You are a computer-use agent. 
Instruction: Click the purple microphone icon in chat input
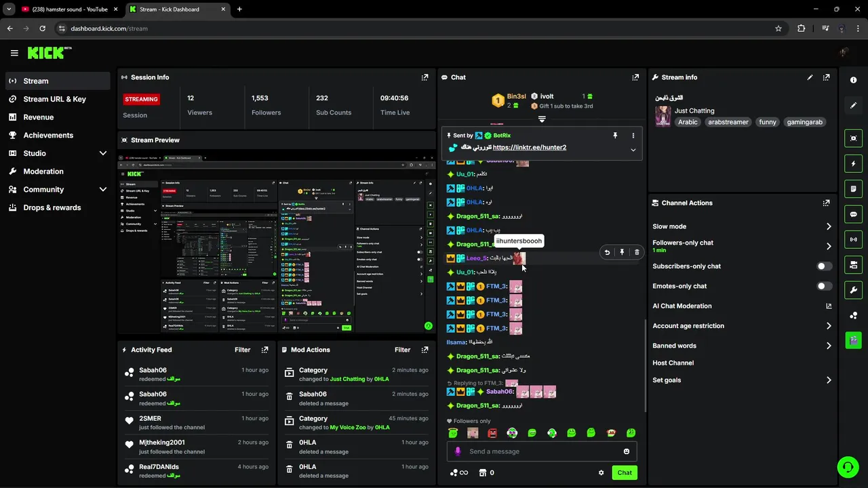[x=458, y=451]
